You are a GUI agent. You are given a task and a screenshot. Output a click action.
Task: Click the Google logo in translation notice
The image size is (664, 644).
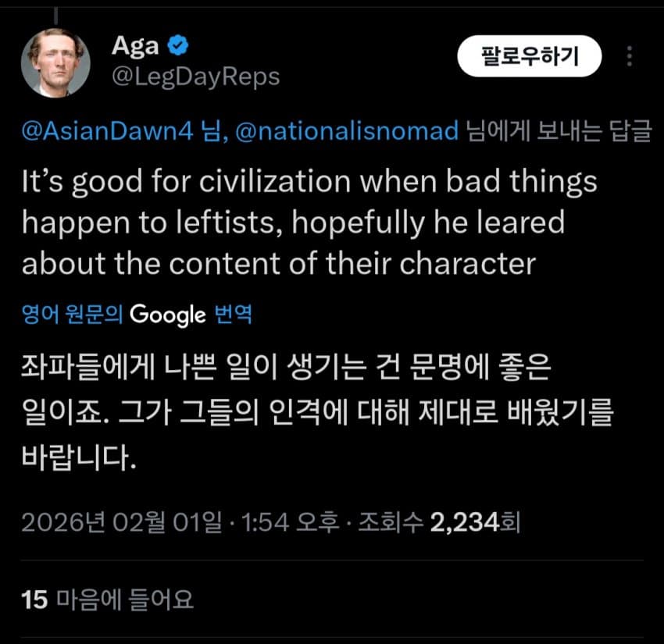click(167, 314)
